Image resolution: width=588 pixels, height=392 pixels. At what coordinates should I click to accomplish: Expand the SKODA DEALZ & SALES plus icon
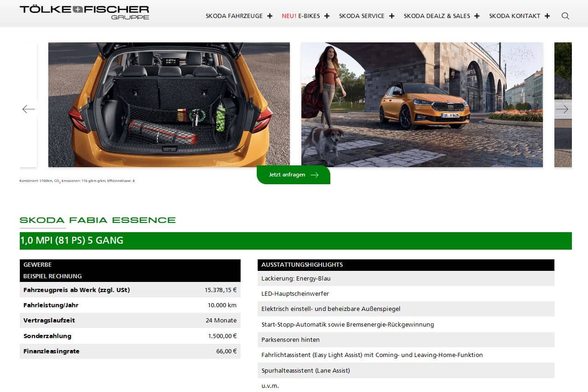[x=477, y=16]
